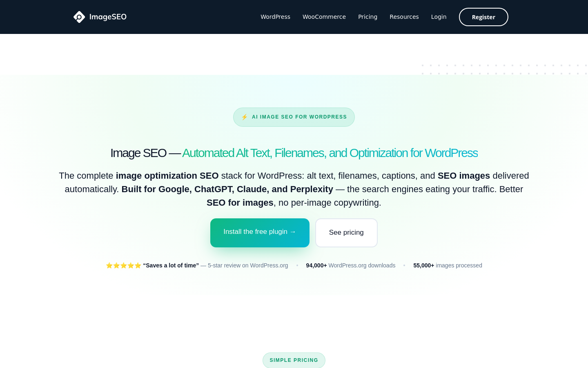Viewport: 588px width, 368px height.
Task: Click 5-star review on WordPress.org text
Action: pyautogui.click(x=248, y=265)
